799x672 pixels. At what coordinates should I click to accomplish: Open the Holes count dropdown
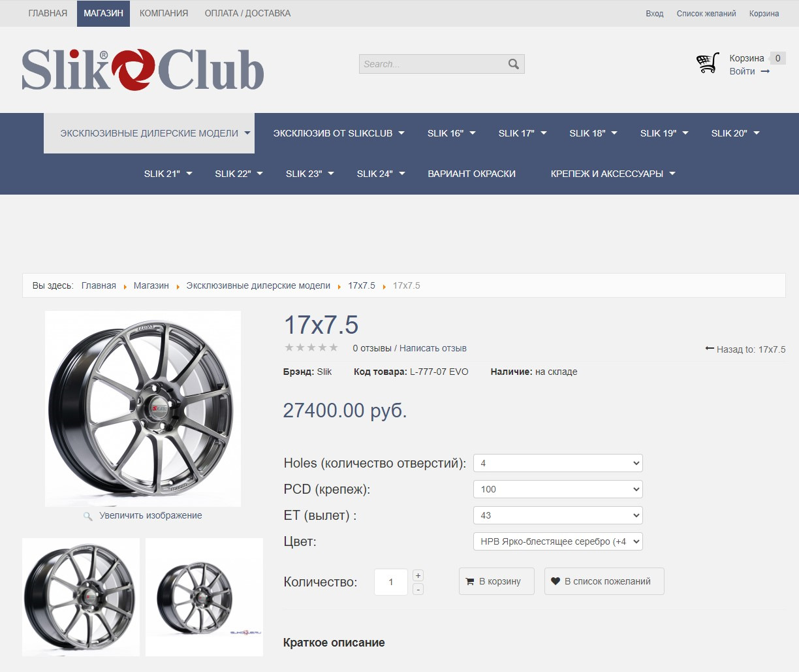click(x=557, y=463)
